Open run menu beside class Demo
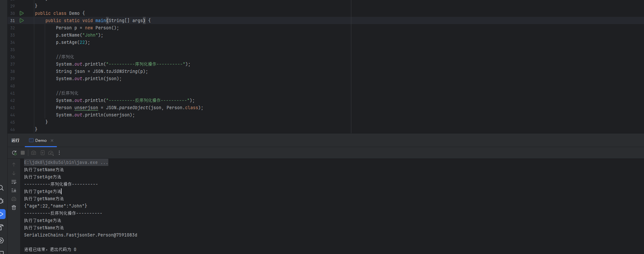 click(x=22, y=13)
